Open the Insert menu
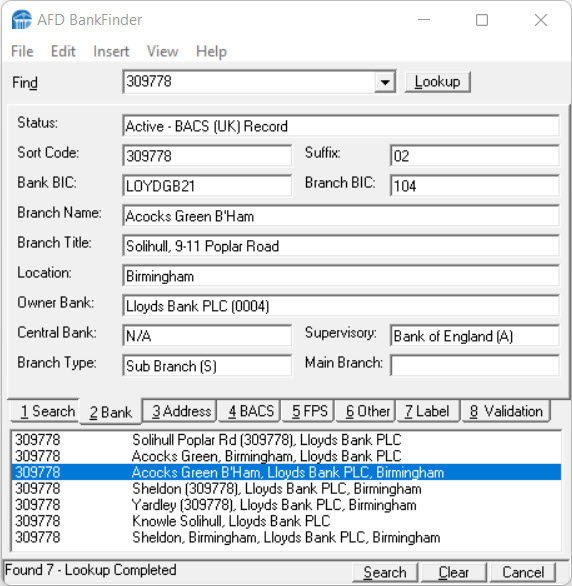The width and height of the screenshot is (572, 586). [111, 51]
